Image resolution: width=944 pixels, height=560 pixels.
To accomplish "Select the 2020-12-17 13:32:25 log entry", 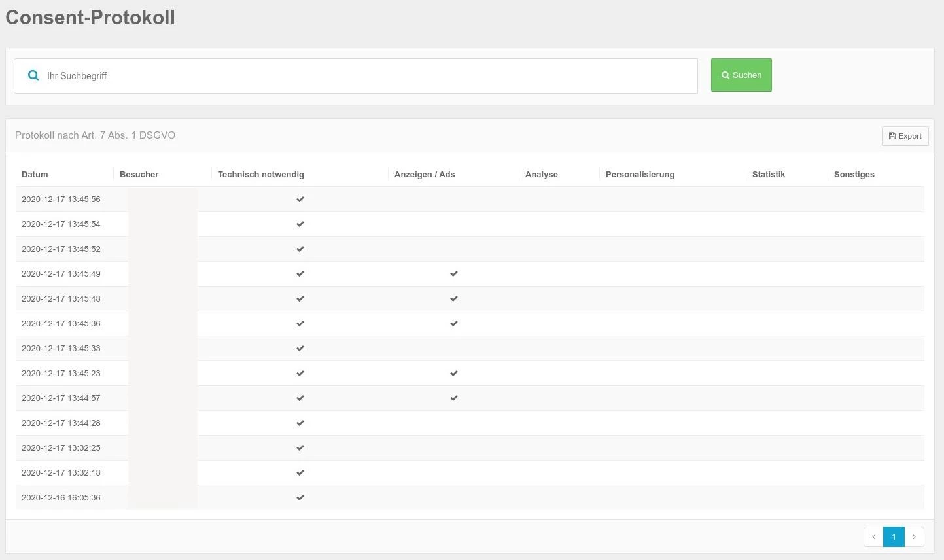I will [61, 448].
